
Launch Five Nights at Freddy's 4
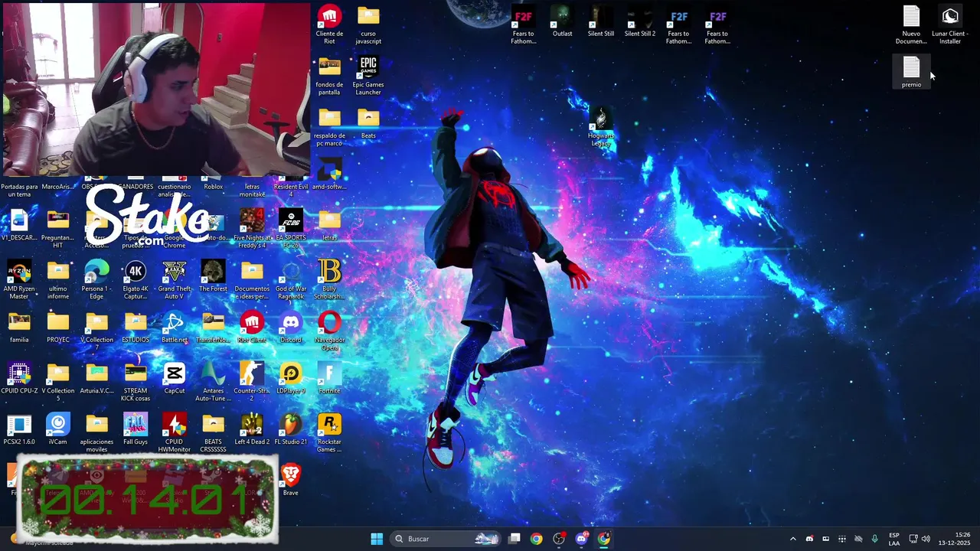tap(252, 229)
